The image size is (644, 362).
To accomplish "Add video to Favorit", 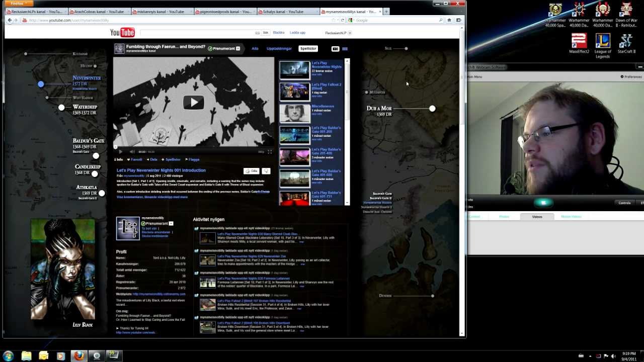I will (135, 159).
